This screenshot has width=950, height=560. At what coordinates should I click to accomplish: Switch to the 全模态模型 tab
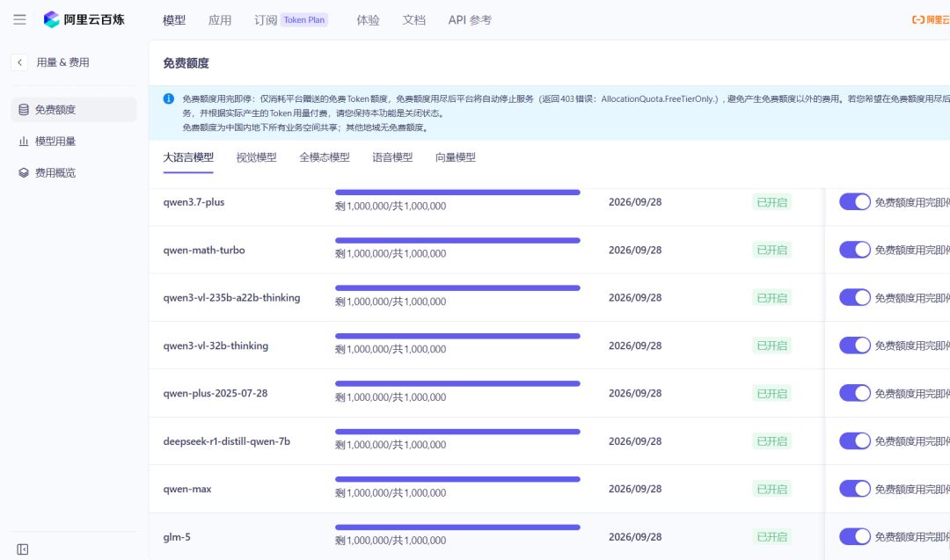pyautogui.click(x=324, y=157)
